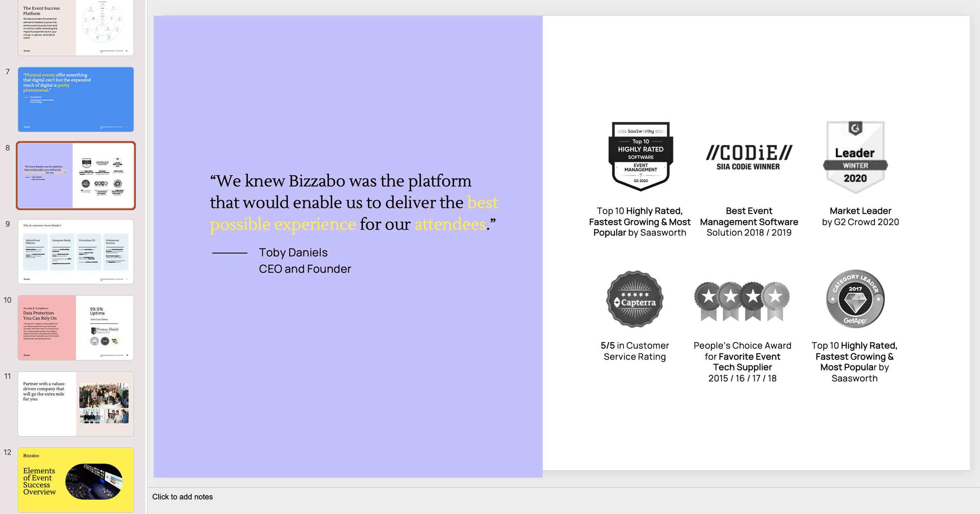Click the 'We knew Bizzabo was the platform' quote
Screen dimensions: 980x514
(354, 203)
